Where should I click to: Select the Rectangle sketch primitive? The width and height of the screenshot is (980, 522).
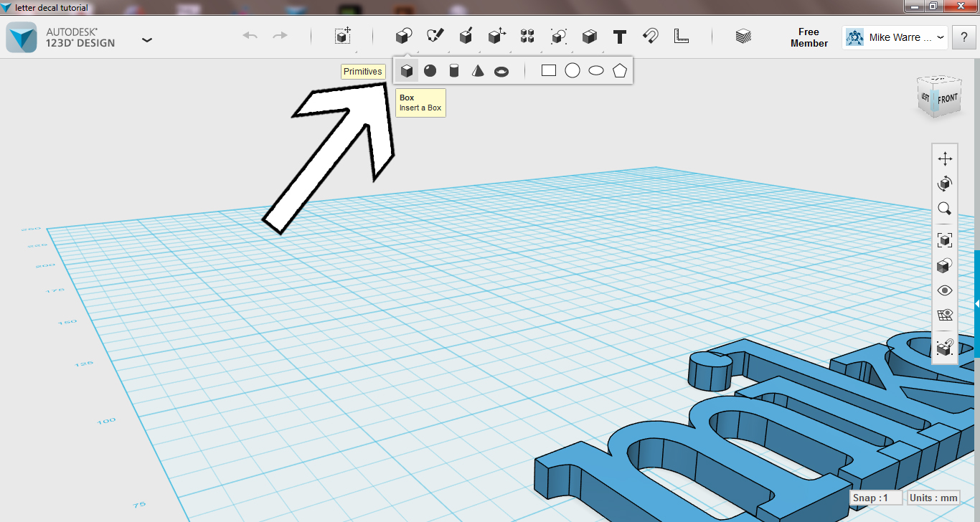549,70
